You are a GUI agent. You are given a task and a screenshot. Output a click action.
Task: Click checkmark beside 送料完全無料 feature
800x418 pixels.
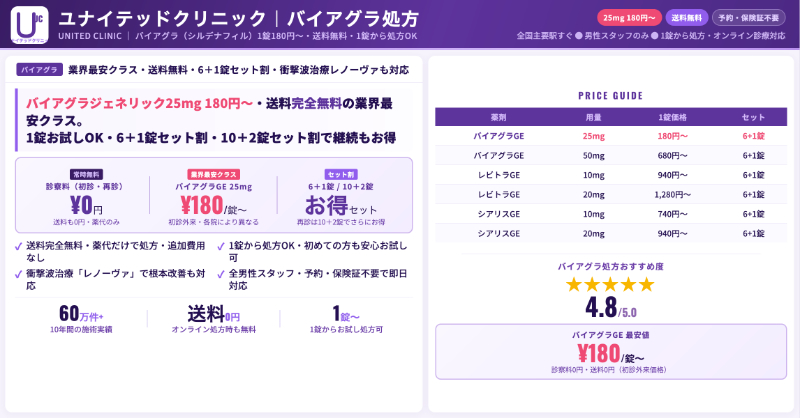click(20, 246)
